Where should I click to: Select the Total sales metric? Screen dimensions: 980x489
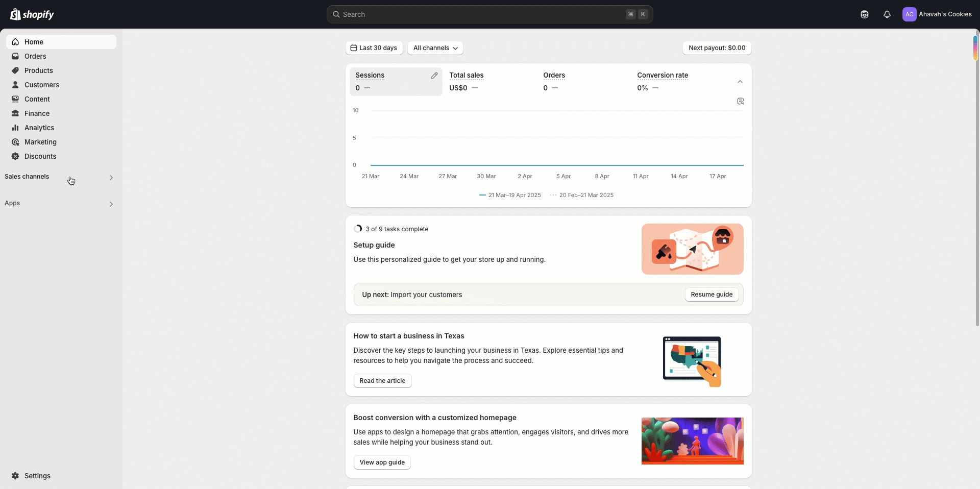tap(490, 82)
